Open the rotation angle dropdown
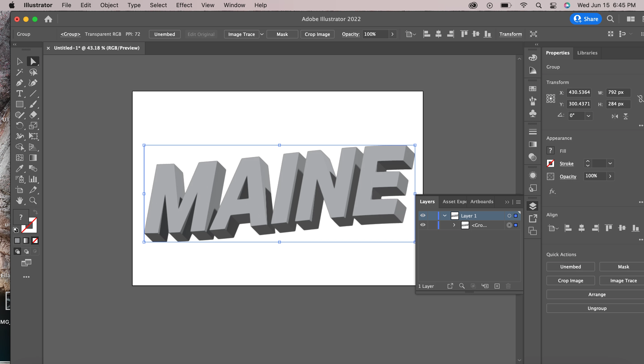644x364 pixels. (588, 116)
